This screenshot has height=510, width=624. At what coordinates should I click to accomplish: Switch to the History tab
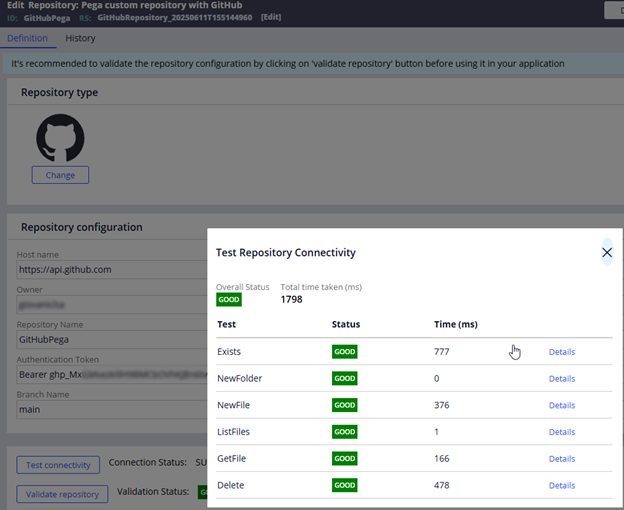click(x=80, y=38)
